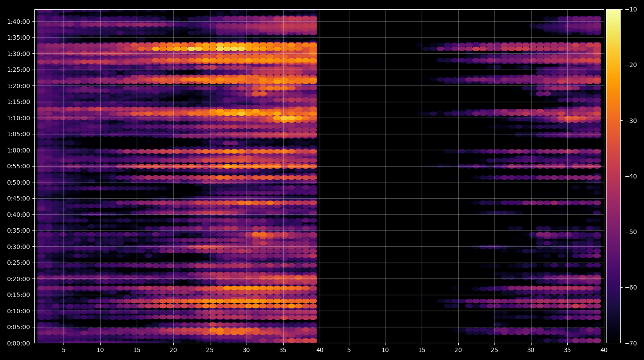Pick x-axis label 20 under right heatmap
This screenshot has width=644, height=360.
(458, 350)
